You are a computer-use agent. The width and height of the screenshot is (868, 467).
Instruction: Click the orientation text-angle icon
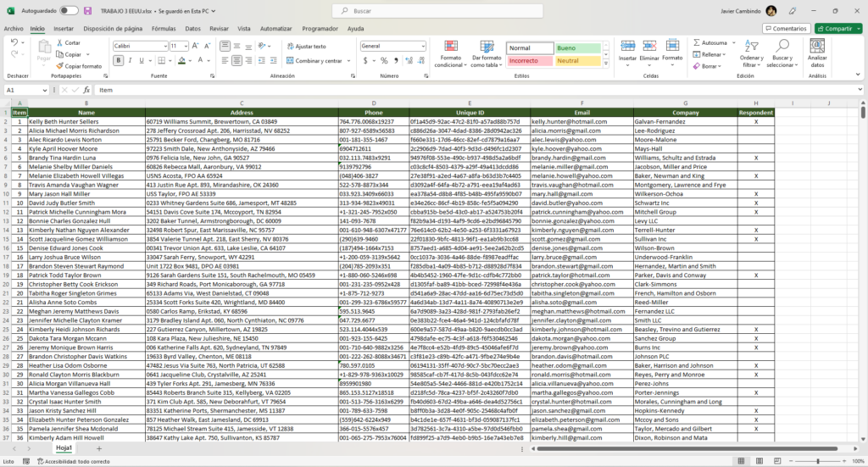[x=262, y=46]
